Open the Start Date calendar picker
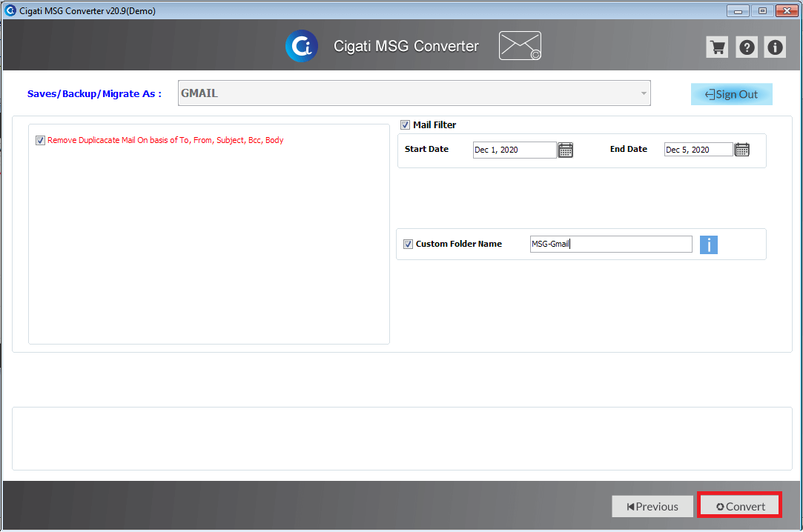This screenshot has height=532, width=803. tap(566, 150)
